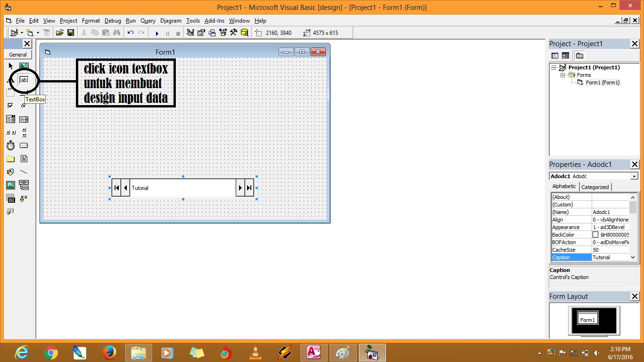Screen dimensions: 644x362
Task: Open the Adodc1 object dropdown in Properties
Action: pyautogui.click(x=635, y=176)
